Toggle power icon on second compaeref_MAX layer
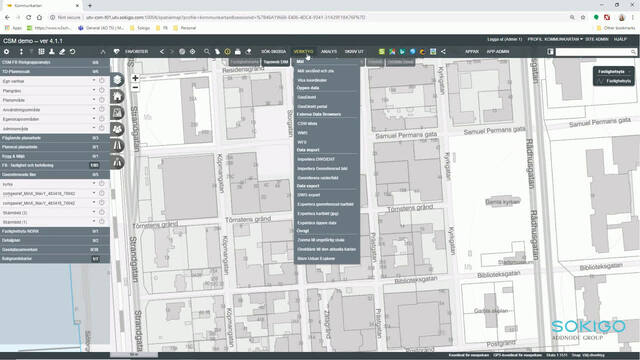This screenshot has width=640, height=360. [102, 202]
